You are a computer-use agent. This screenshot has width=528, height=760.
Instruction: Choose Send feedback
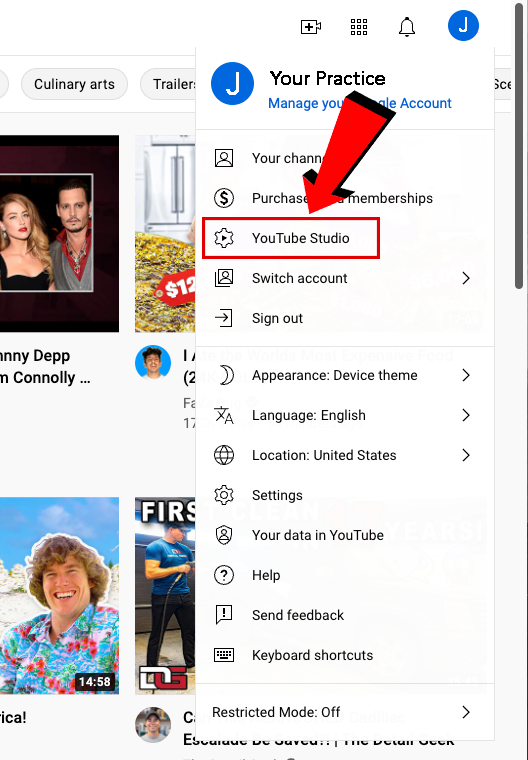tap(345, 615)
